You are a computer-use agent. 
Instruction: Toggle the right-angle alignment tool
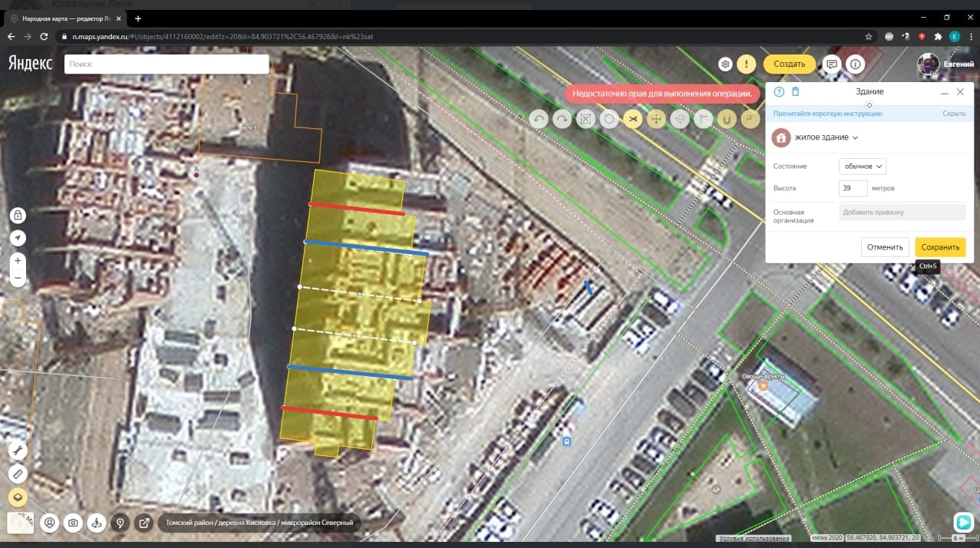[751, 119]
